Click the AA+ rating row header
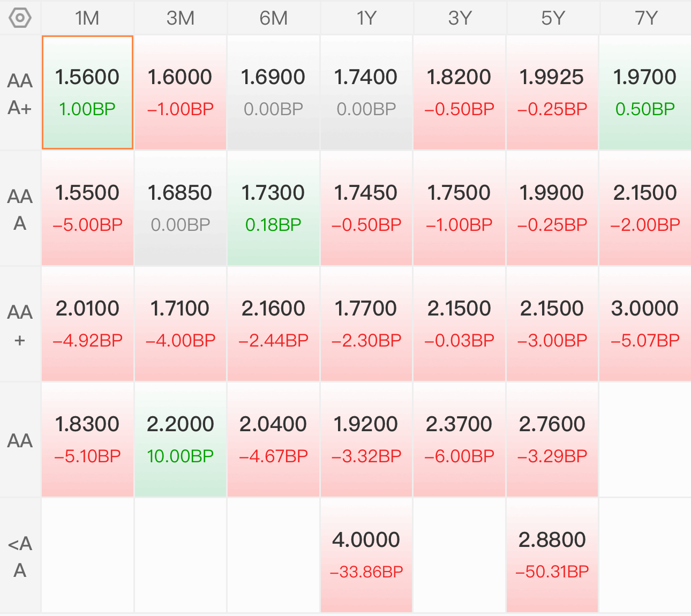Screen dimensions: 691x616 20,325
